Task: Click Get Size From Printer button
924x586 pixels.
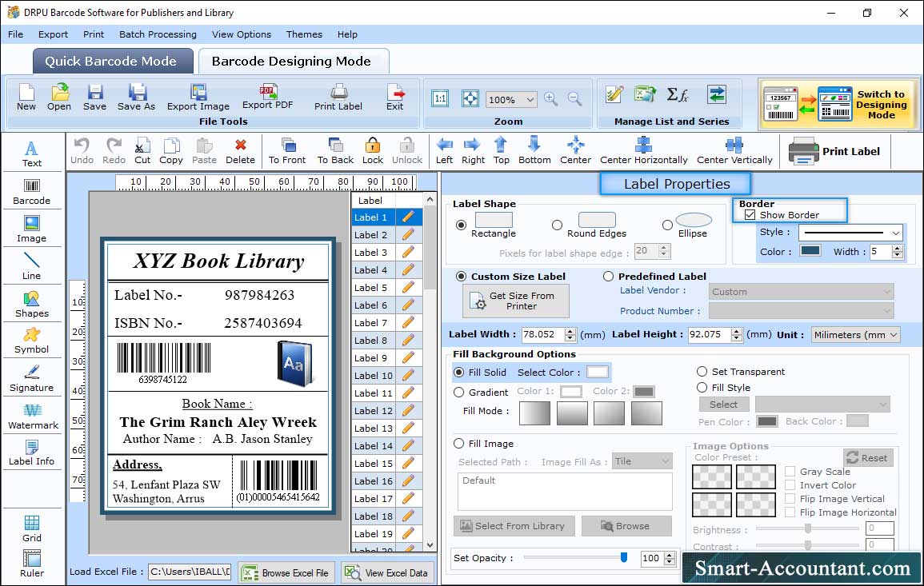Action: click(516, 301)
